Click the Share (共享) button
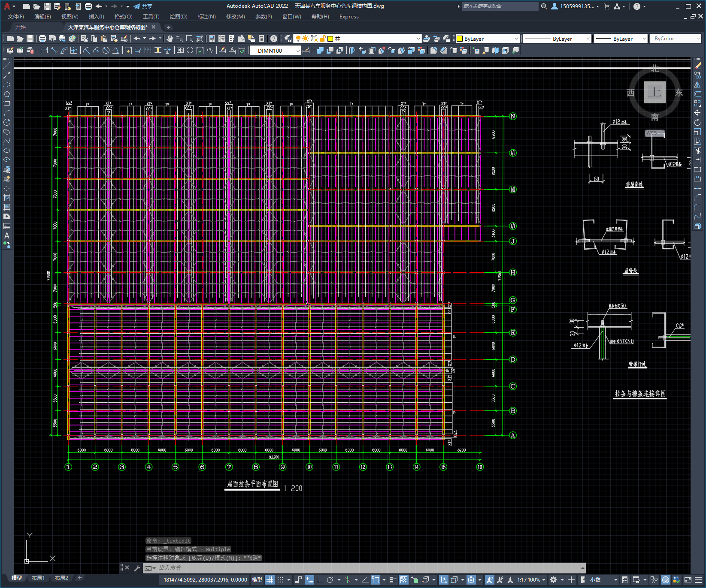Screen dimensions: 706x588 pos(143,6)
